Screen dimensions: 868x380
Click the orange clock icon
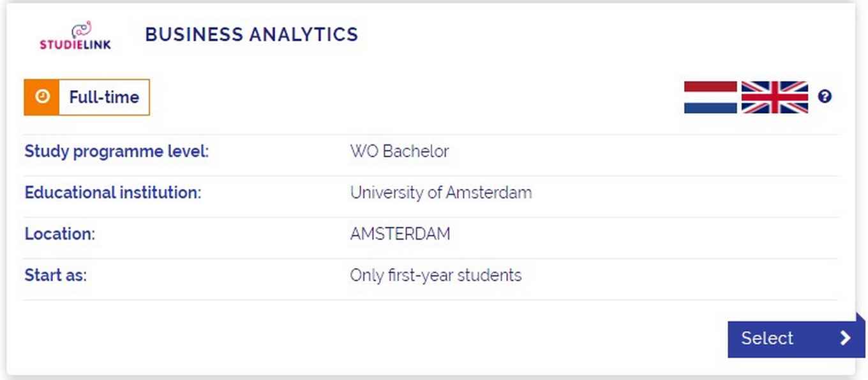(41, 97)
